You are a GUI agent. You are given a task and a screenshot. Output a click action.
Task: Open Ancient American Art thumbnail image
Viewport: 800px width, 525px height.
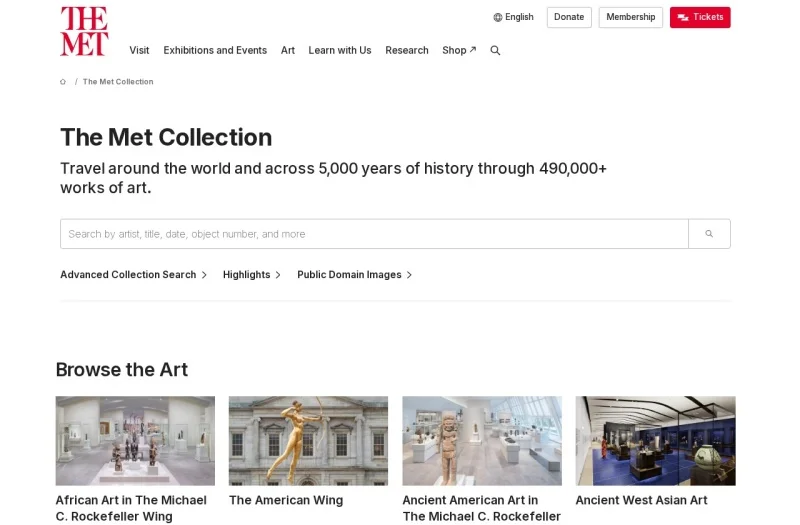pyautogui.click(x=482, y=441)
